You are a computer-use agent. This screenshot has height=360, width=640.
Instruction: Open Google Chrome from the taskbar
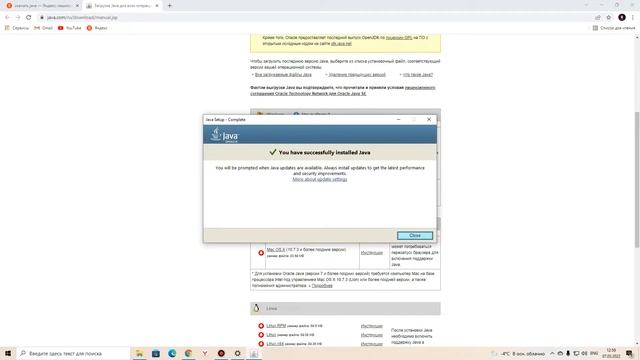(x=188, y=353)
